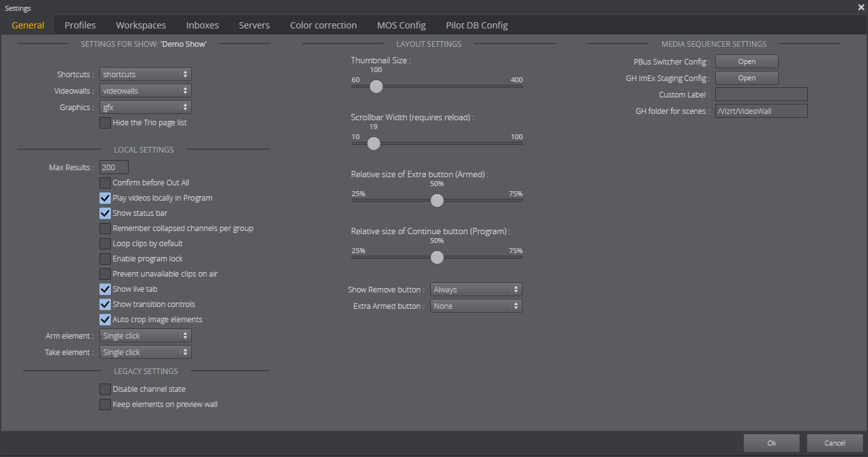This screenshot has height=457, width=868.
Task: Click the Scrollbar Width slider handle
Action: pyautogui.click(x=374, y=144)
